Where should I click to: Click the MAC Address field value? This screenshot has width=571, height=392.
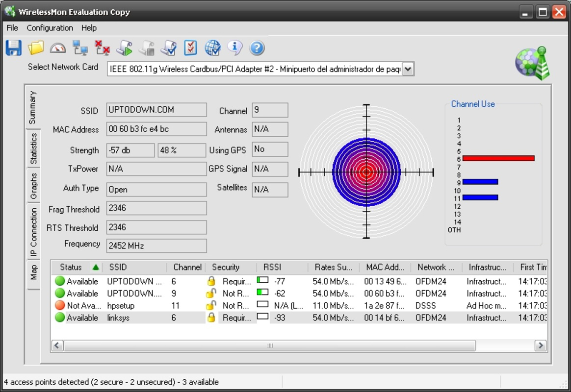156,129
